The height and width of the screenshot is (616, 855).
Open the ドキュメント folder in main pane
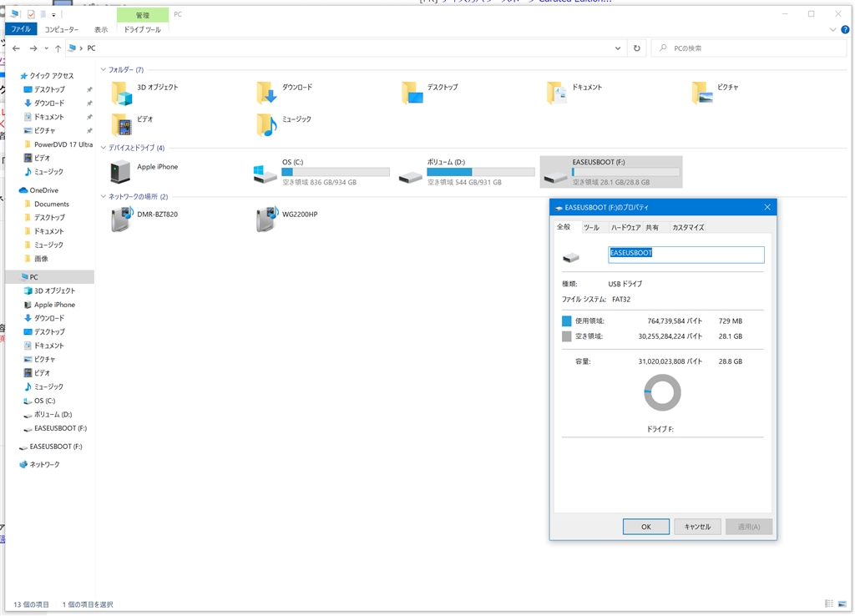tap(557, 93)
